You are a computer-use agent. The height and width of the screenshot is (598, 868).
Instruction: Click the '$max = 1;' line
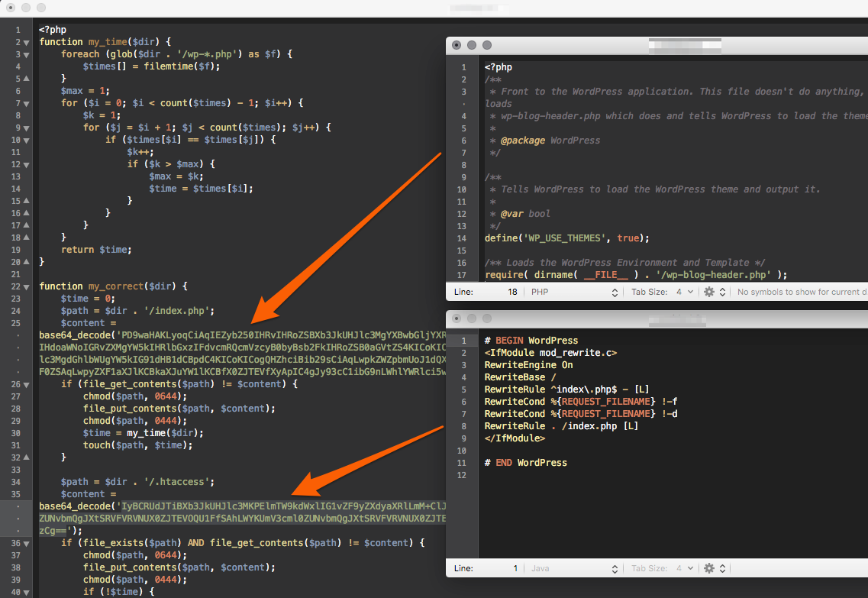coord(86,91)
